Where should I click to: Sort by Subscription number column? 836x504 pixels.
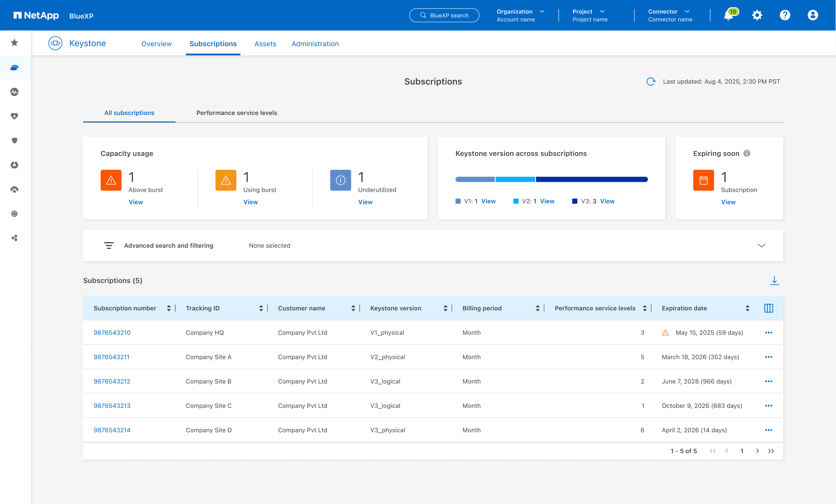click(169, 308)
